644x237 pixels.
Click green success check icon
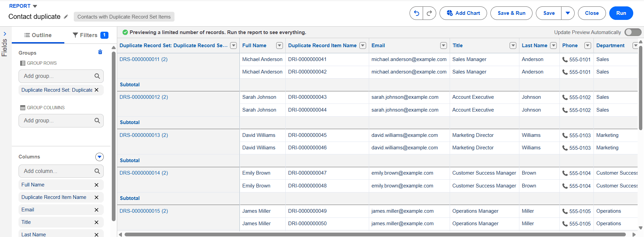coord(125,32)
